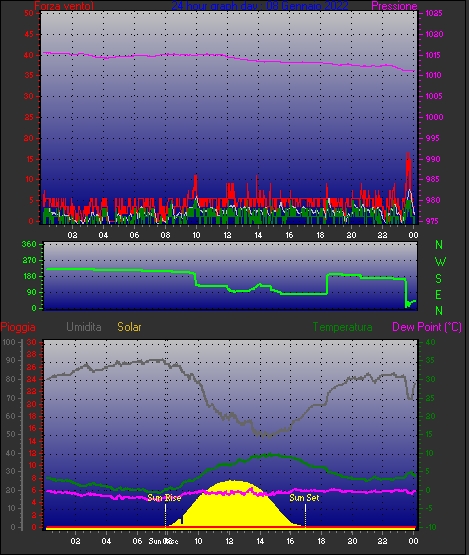Click the Sun Set marker label

click(x=304, y=498)
